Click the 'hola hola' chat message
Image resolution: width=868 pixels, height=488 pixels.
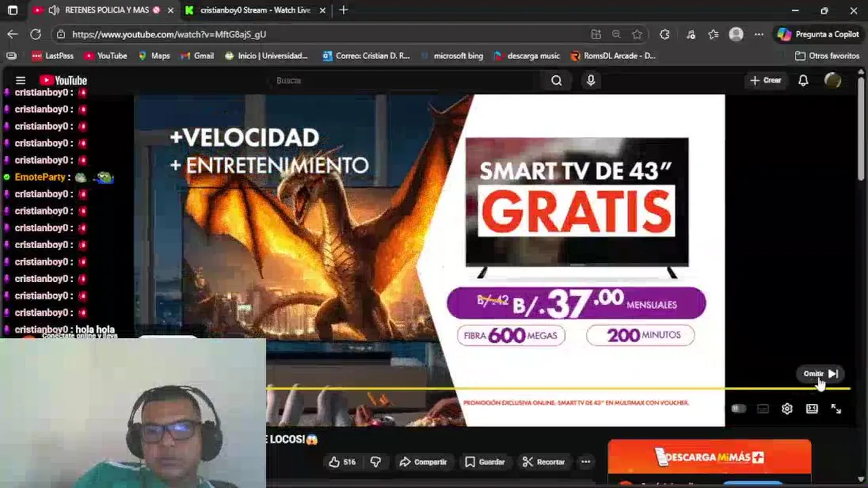click(95, 329)
